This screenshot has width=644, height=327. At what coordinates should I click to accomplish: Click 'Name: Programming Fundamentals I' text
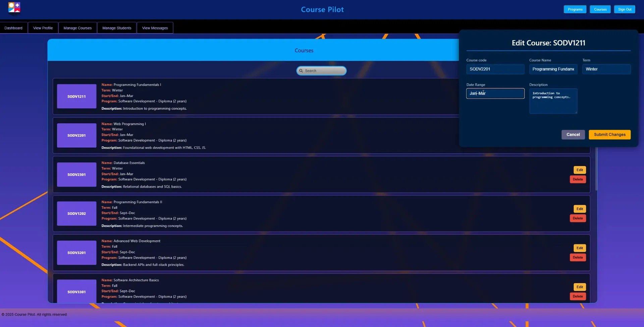(x=131, y=85)
